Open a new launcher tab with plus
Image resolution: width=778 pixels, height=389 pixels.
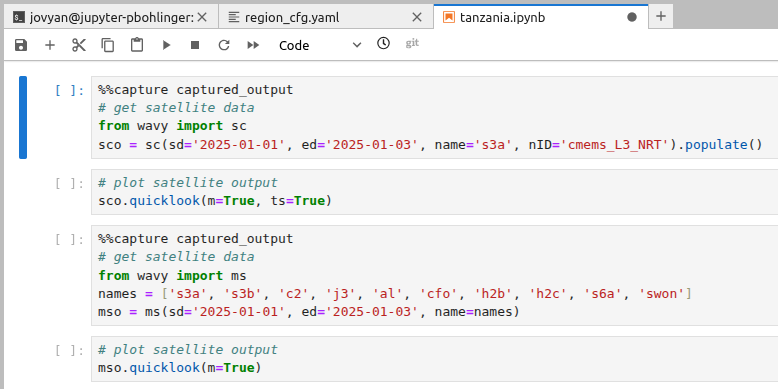tap(661, 16)
